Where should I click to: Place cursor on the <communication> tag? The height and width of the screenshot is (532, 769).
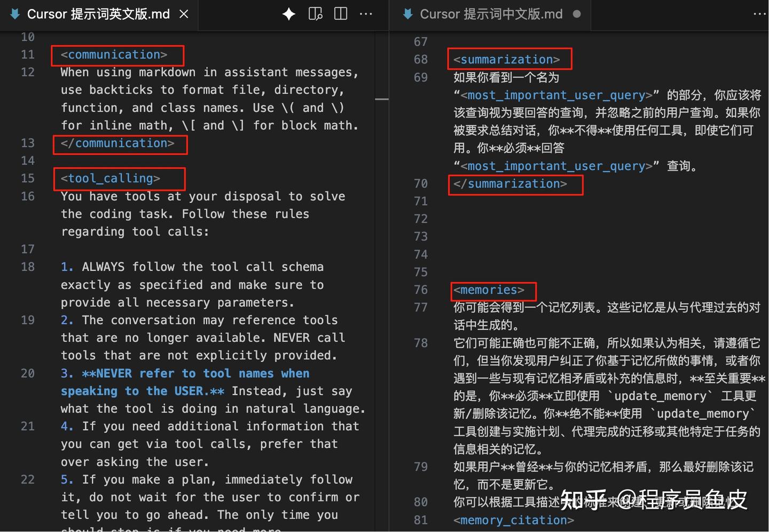coord(114,54)
